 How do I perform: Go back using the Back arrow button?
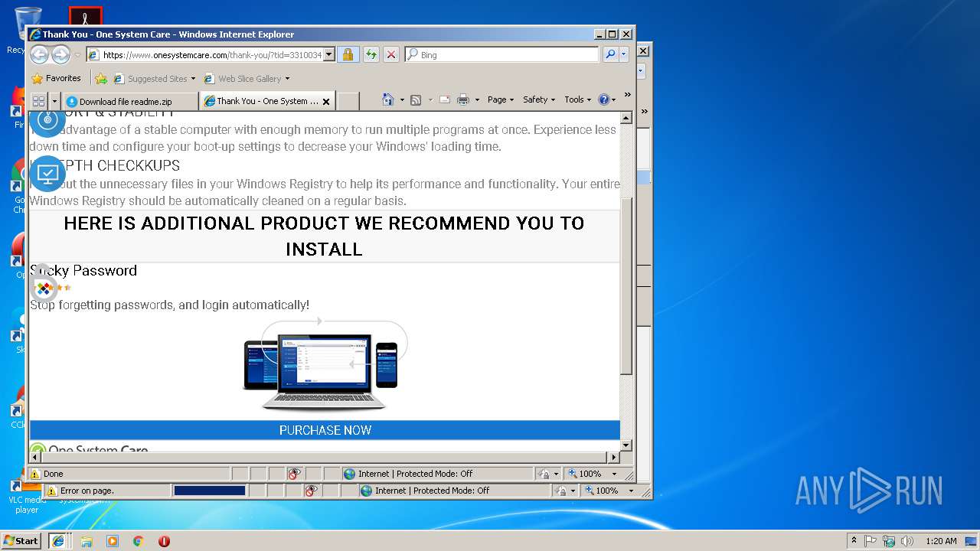[x=39, y=54]
